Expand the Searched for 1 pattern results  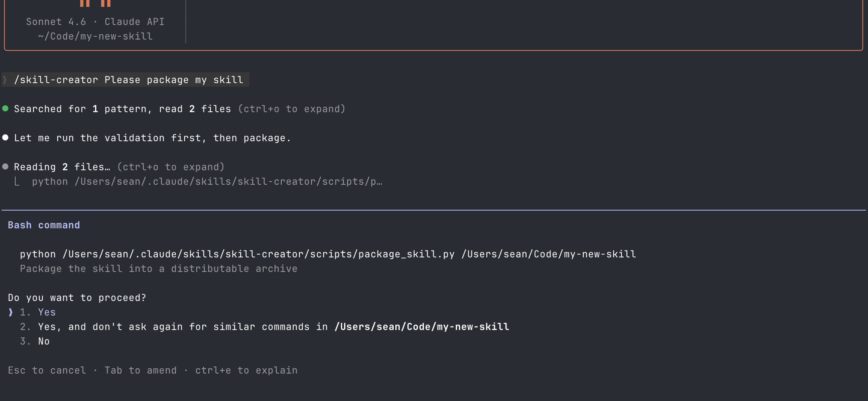291,109
